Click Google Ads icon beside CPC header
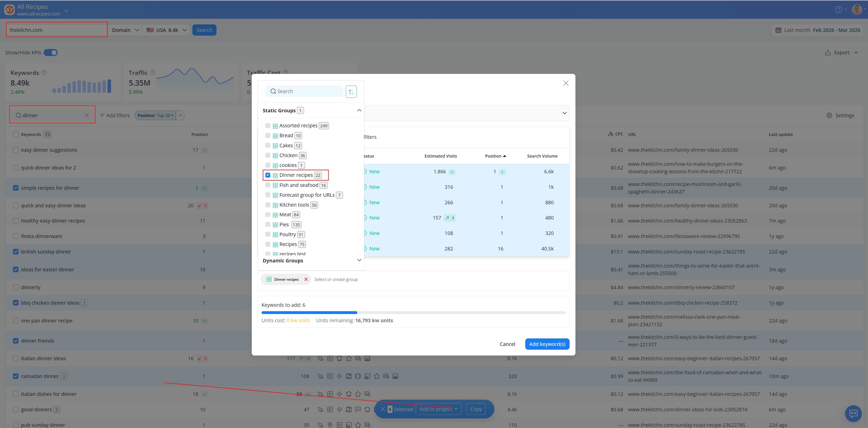This screenshot has width=868, height=428. pos(610,134)
